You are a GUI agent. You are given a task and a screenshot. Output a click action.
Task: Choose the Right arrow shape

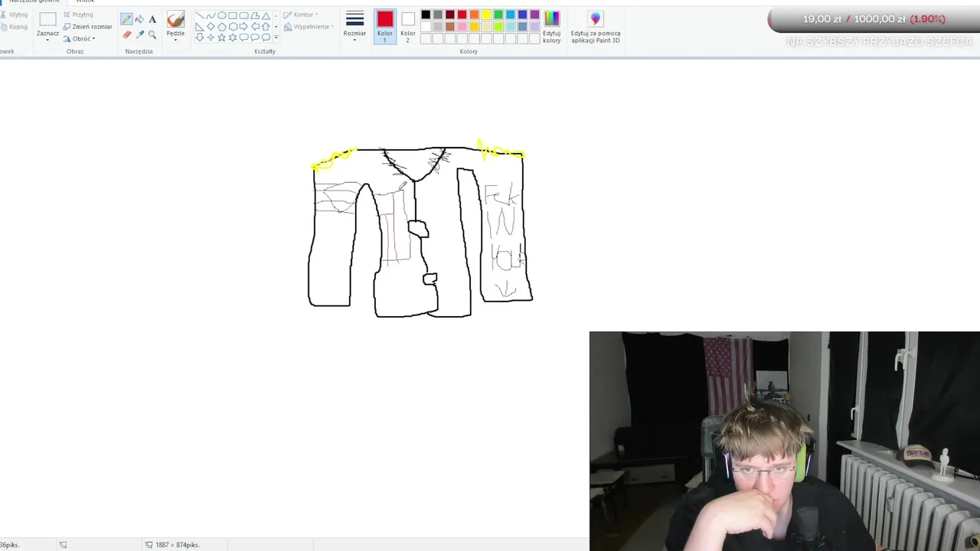243,27
